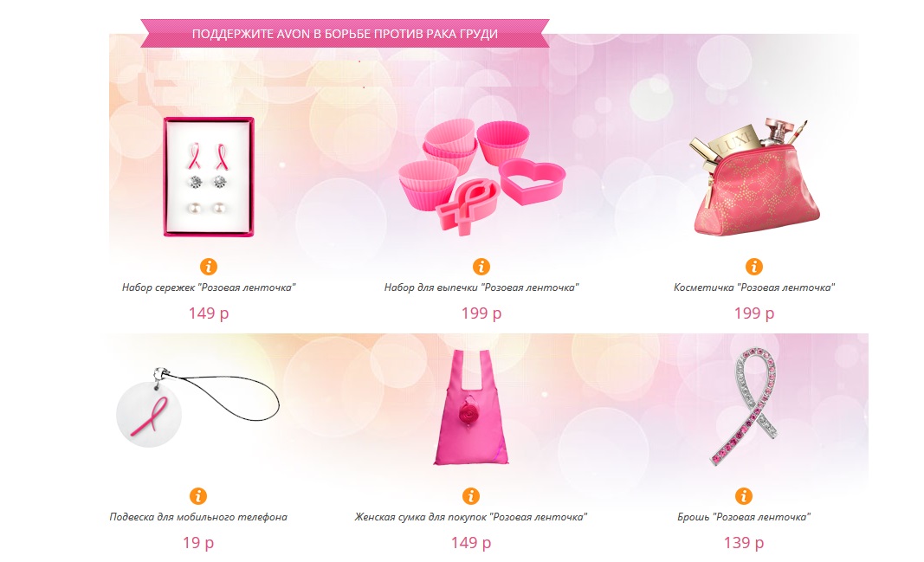Select the crystal ribbon brooch image
Screen dimensions: 924x562
point(744,406)
